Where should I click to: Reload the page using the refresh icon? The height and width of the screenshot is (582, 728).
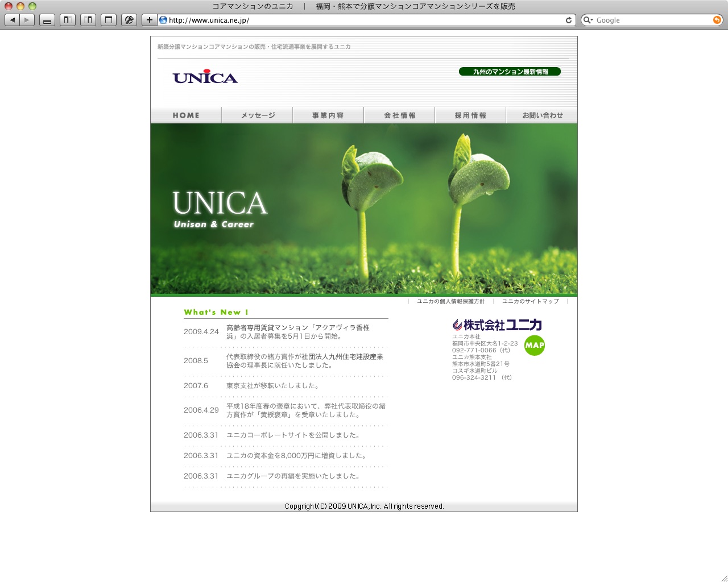(x=568, y=20)
